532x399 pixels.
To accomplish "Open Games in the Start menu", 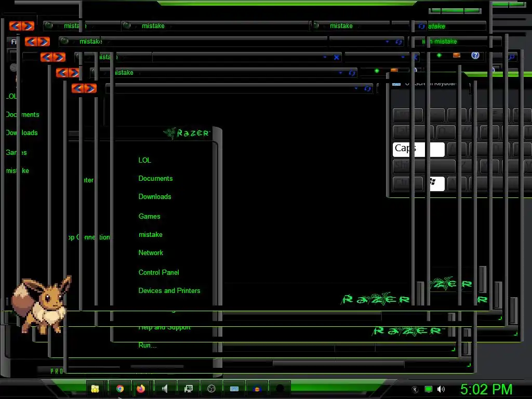I will click(149, 217).
